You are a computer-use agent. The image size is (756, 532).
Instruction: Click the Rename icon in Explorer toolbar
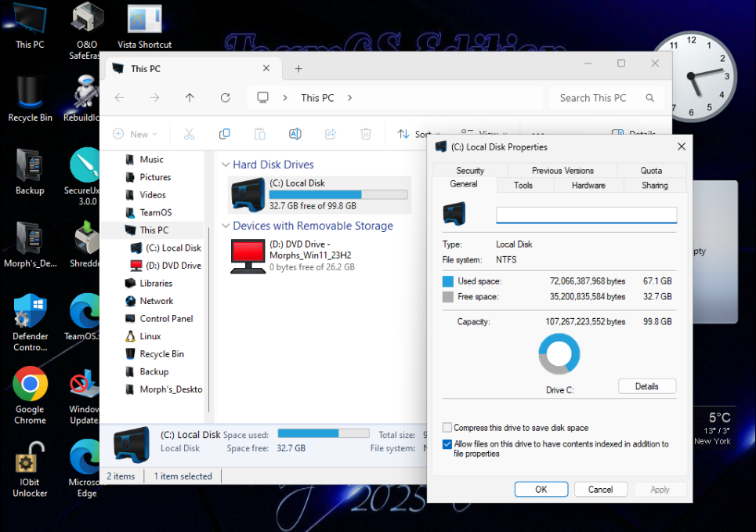tap(295, 134)
